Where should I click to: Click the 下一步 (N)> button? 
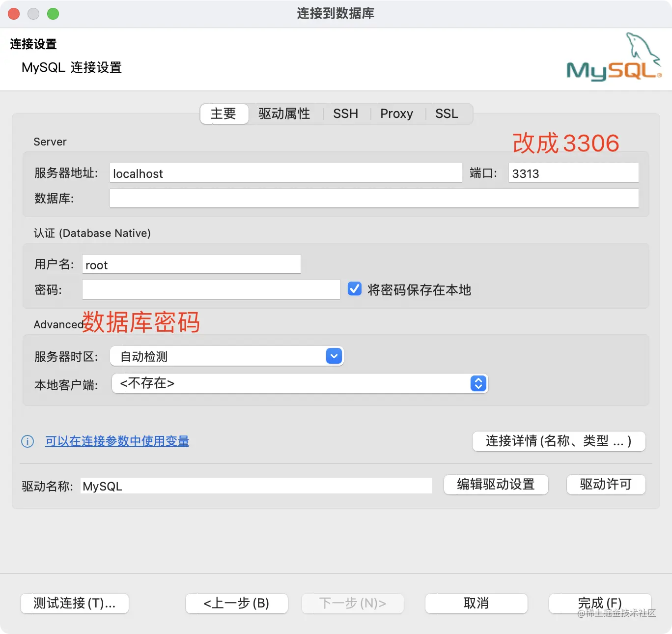coord(353,604)
